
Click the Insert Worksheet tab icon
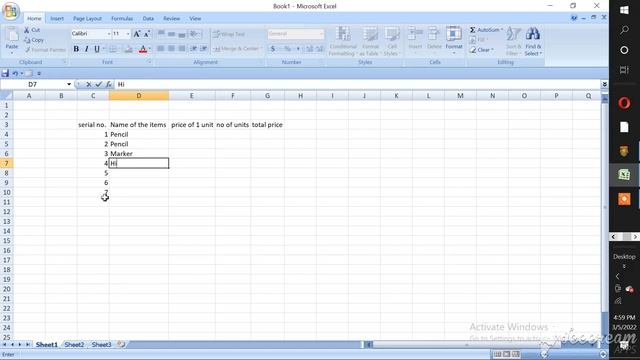coord(121,345)
